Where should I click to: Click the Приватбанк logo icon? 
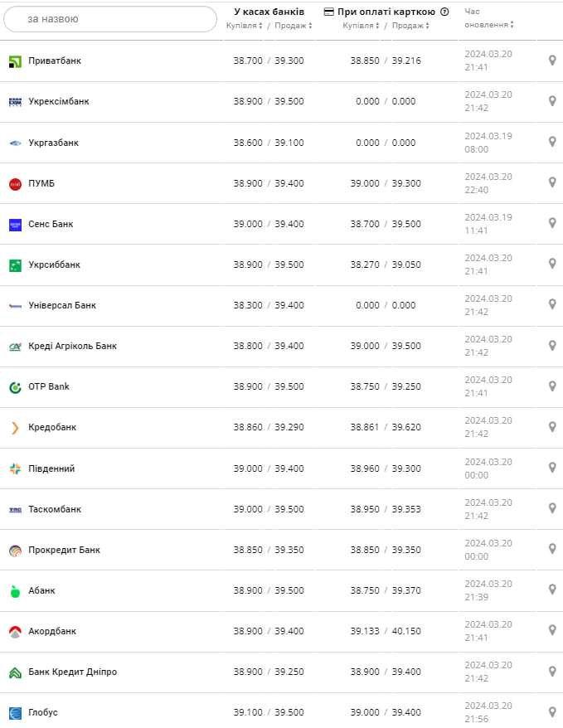pos(15,61)
